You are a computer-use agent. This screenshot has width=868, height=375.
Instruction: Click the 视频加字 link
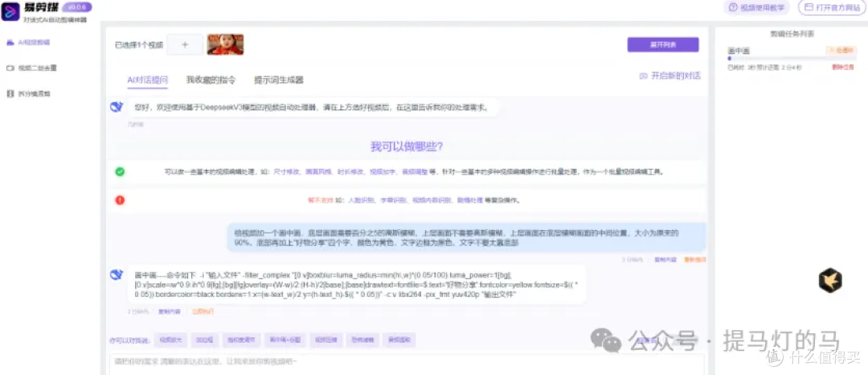[x=382, y=172]
